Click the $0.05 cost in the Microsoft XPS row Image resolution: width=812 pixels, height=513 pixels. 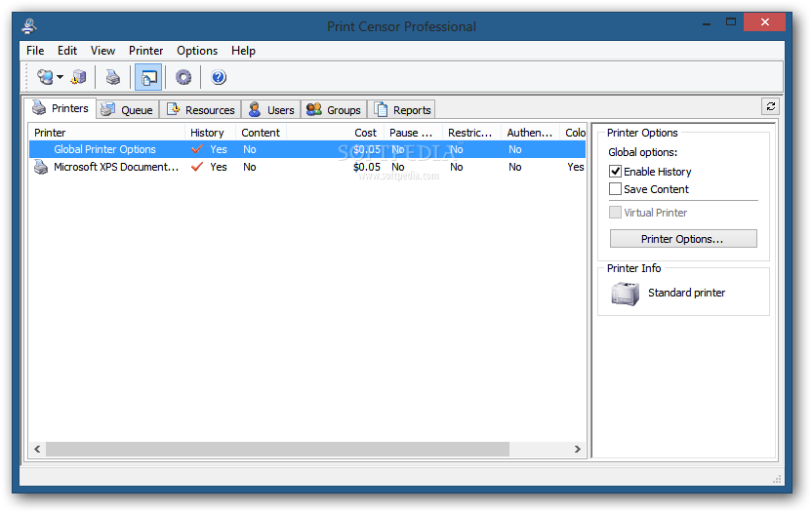click(367, 167)
